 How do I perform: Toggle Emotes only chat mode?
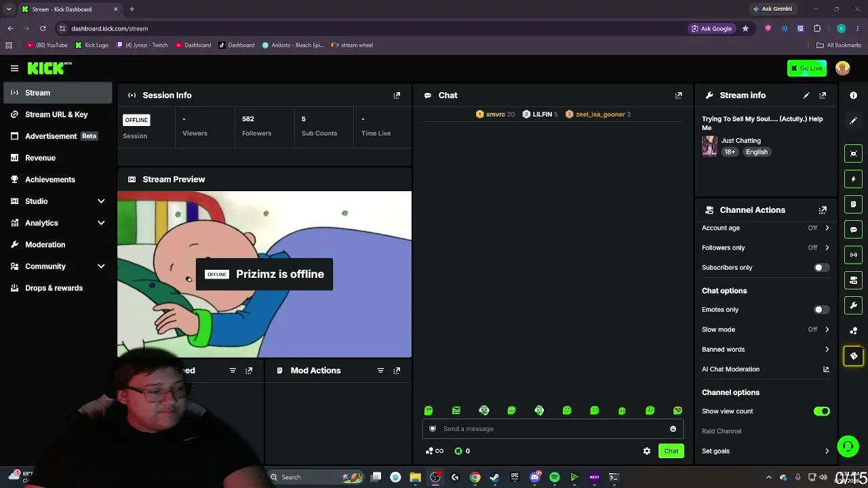(x=821, y=310)
